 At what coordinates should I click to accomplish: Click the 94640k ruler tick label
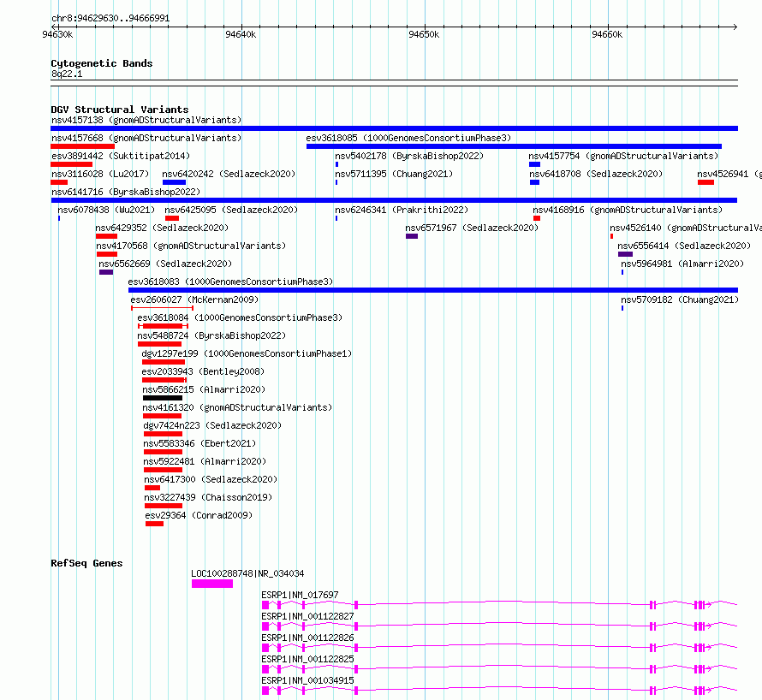[x=241, y=34]
